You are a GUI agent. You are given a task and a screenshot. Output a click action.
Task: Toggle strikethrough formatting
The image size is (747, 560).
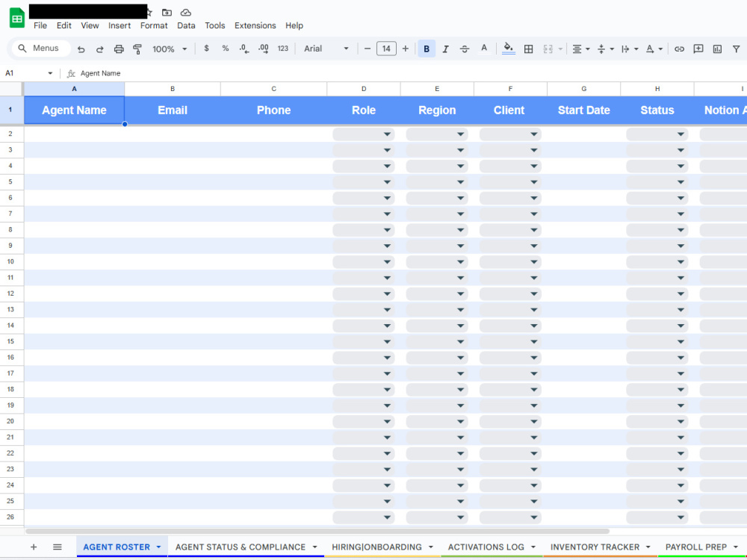pos(465,49)
